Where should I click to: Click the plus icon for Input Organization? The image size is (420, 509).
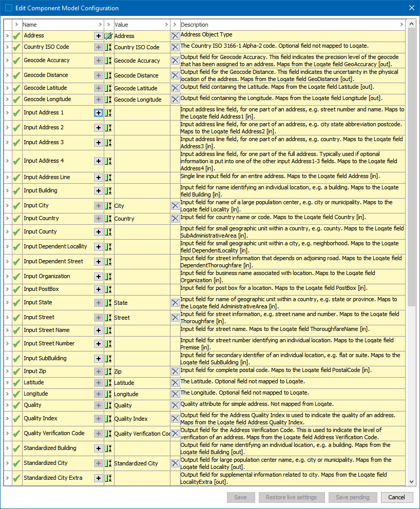99,276
